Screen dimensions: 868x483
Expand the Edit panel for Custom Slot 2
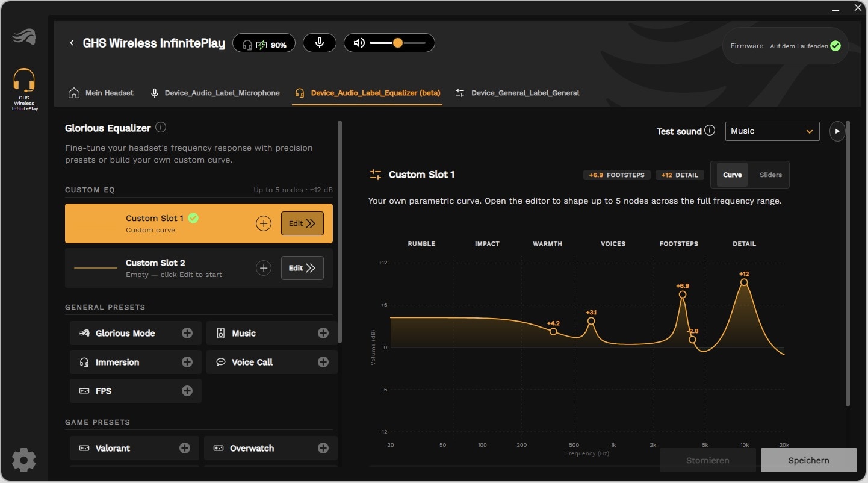pos(302,268)
